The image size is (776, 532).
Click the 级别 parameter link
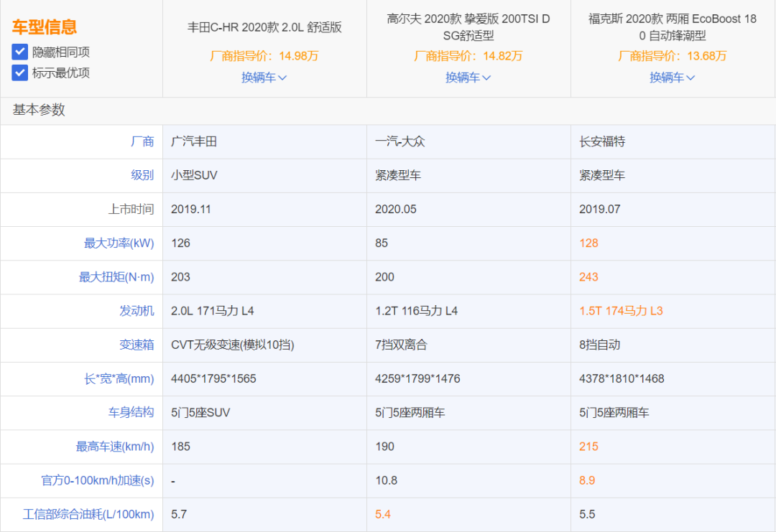click(142, 175)
